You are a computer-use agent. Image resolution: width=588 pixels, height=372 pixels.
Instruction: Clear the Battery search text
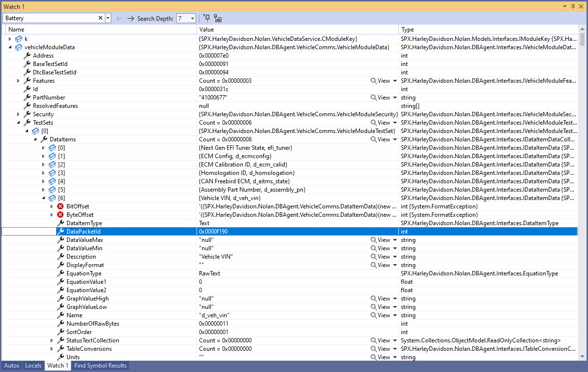pyautogui.click(x=100, y=18)
